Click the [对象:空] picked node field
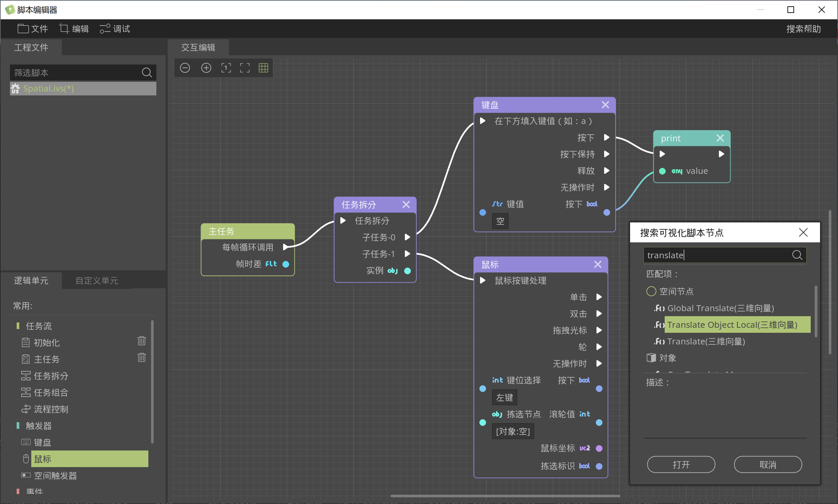This screenshot has width=838, height=504. [513, 431]
